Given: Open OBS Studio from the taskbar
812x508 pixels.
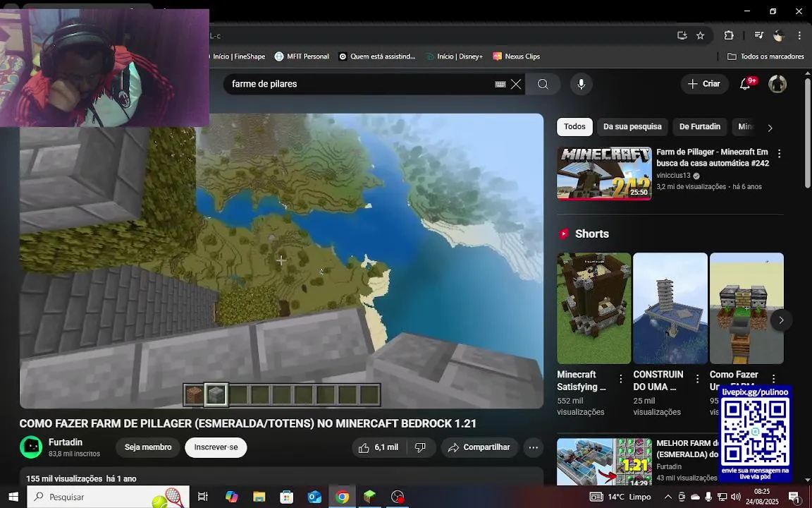Looking at the screenshot, I should [398, 497].
